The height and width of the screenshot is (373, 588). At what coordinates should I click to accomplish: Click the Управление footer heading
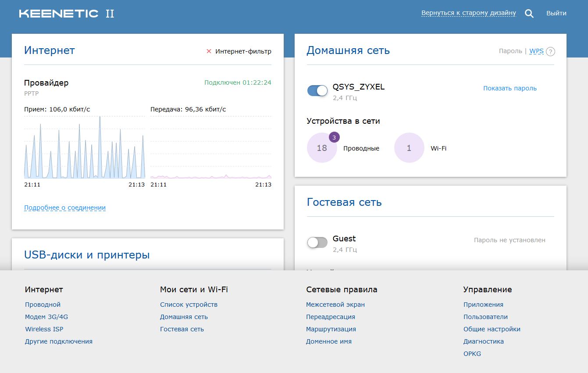click(488, 290)
